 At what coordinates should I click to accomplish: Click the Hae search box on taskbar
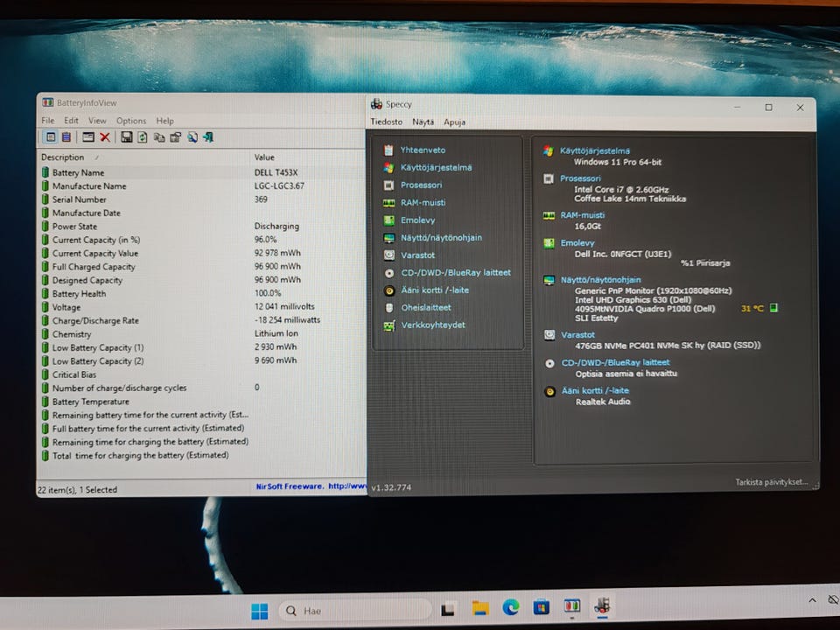(x=354, y=611)
